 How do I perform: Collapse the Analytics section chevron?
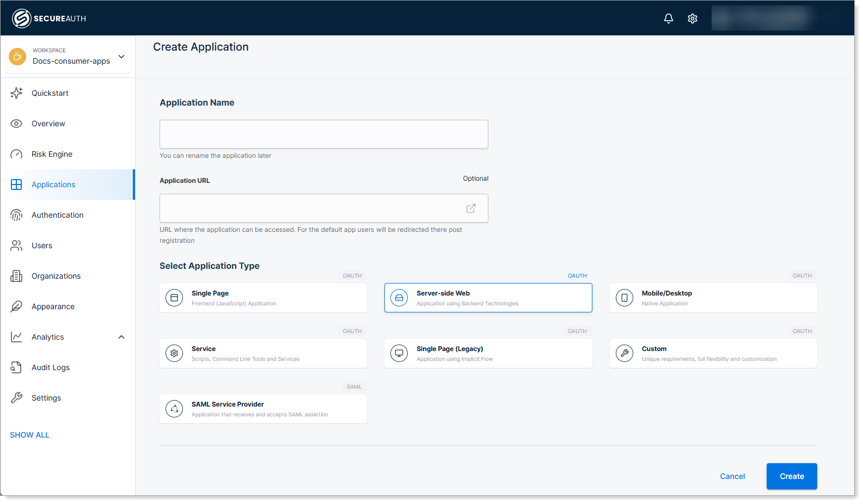121,337
